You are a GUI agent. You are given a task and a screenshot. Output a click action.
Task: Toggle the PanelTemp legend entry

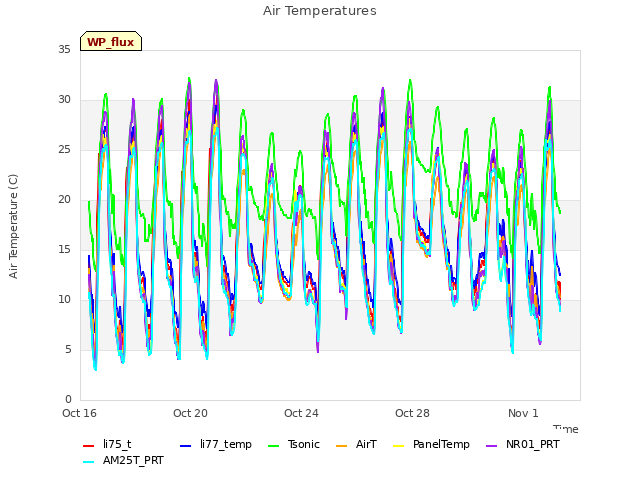[x=431, y=444]
